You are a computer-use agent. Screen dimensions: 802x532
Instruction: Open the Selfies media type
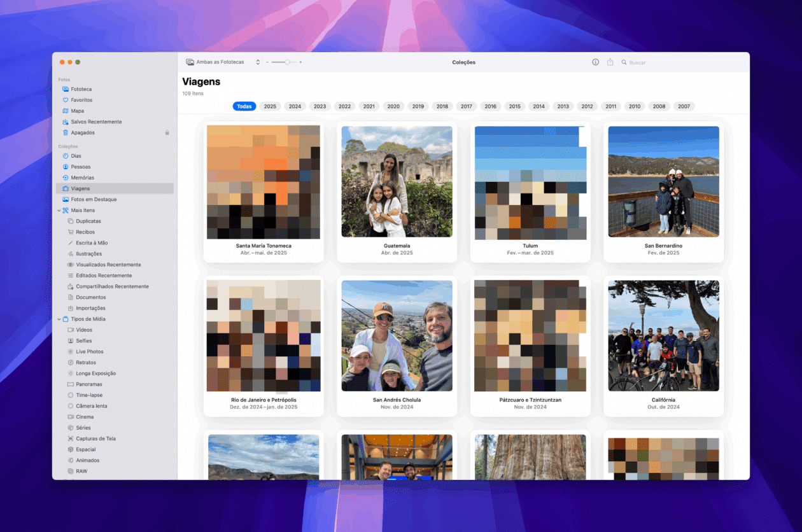115,340
